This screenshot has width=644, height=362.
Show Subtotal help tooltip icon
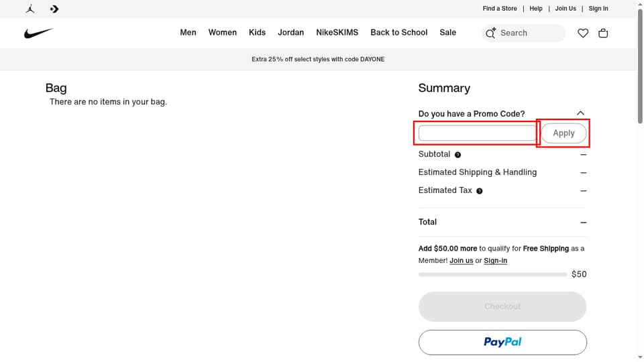[x=458, y=155]
